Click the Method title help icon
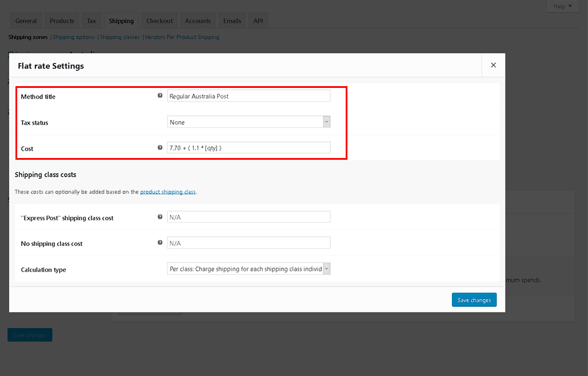Image resolution: width=588 pixels, height=376 pixels. pyautogui.click(x=160, y=96)
